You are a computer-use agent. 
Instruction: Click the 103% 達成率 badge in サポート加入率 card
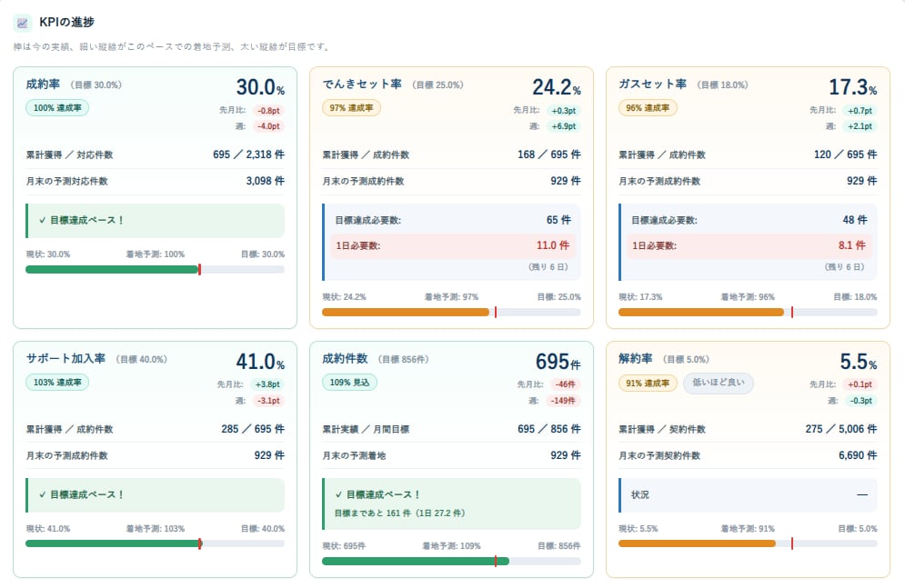(x=57, y=383)
